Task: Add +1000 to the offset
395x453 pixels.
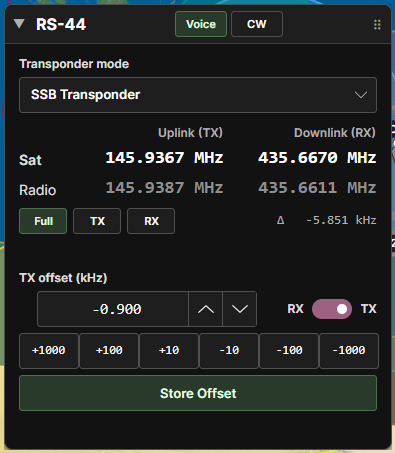Action: [x=49, y=351]
